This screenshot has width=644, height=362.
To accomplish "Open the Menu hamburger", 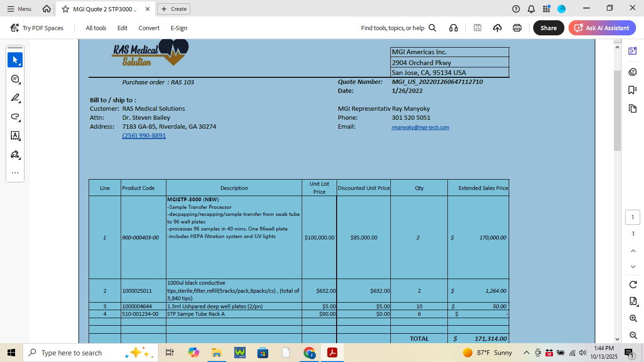I will pos(19,9).
